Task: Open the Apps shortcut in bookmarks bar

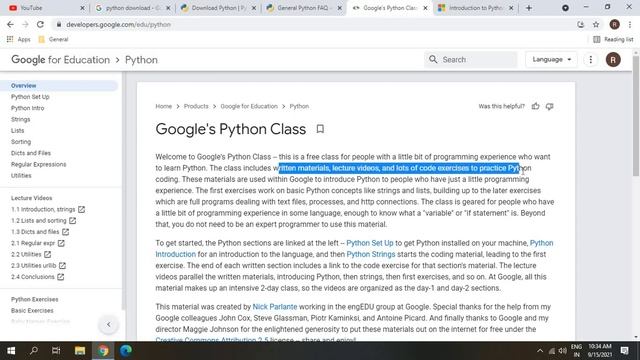Action: (x=19, y=39)
